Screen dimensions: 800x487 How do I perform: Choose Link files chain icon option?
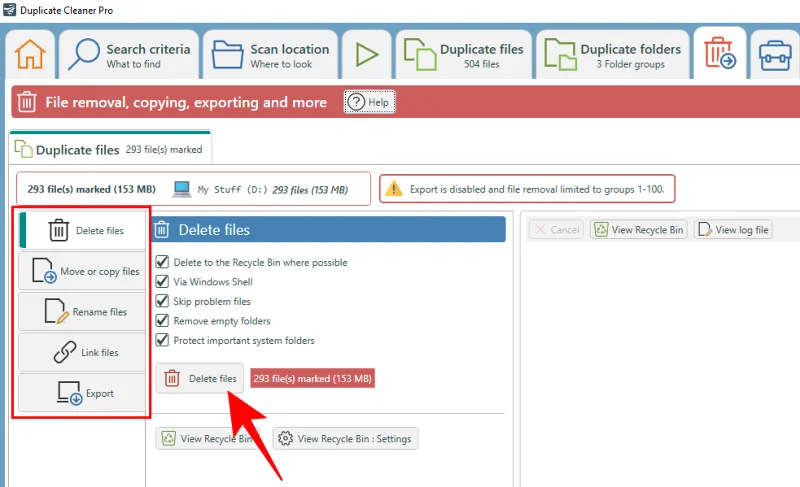point(82,352)
